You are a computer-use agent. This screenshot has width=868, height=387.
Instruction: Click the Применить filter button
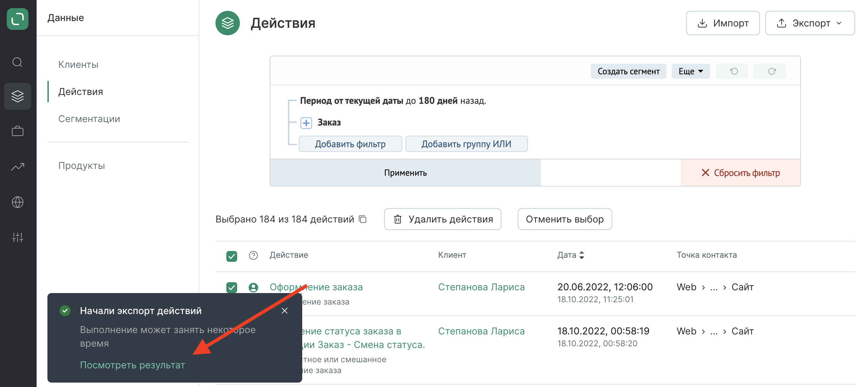tap(405, 173)
